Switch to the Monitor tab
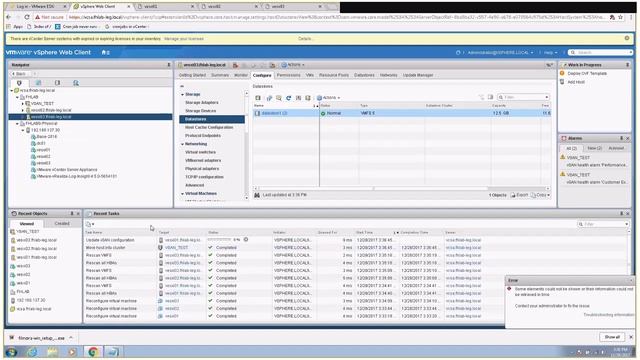Image resolution: width=640 pixels, height=360 pixels. point(241,75)
